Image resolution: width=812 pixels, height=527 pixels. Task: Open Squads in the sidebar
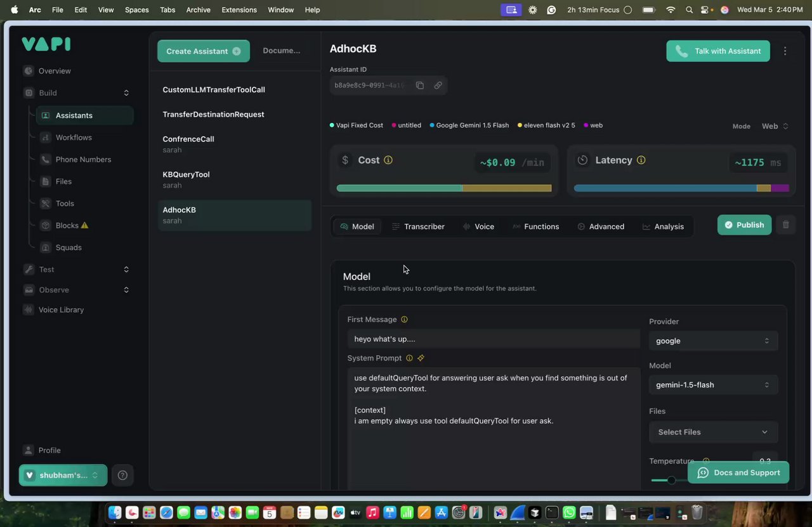[x=69, y=247]
